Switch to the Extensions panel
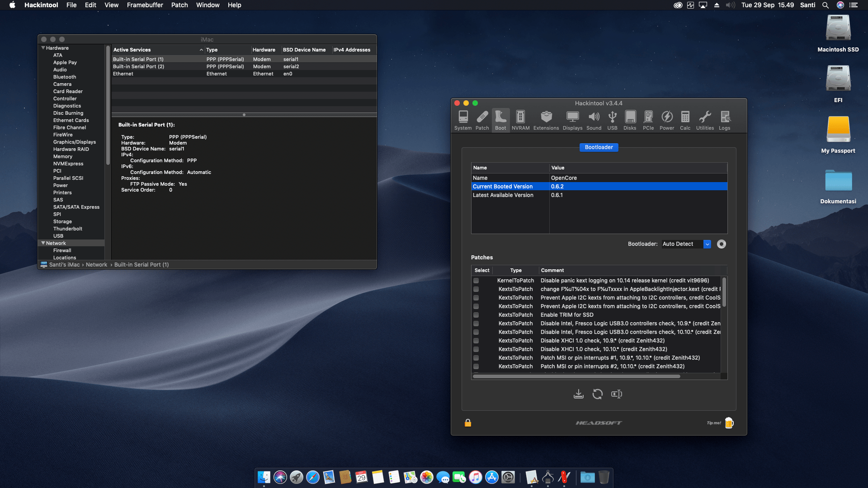 (x=546, y=120)
